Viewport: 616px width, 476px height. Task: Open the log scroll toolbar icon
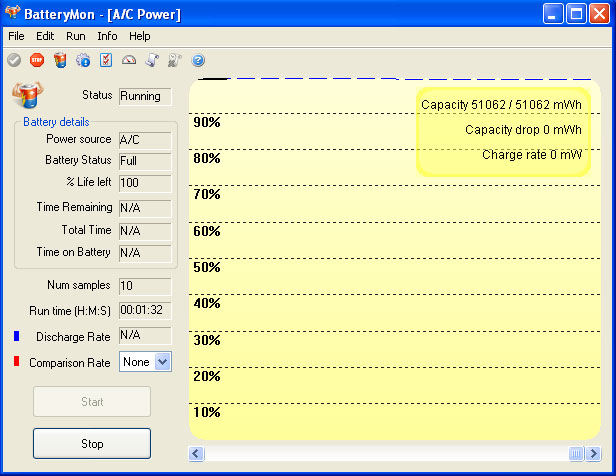(152, 60)
